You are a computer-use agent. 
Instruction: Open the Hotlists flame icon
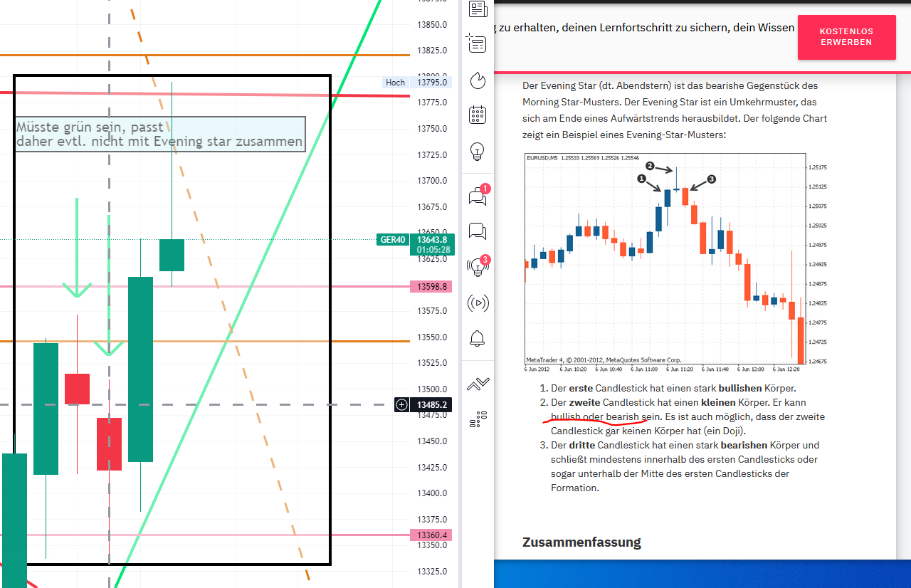click(478, 80)
